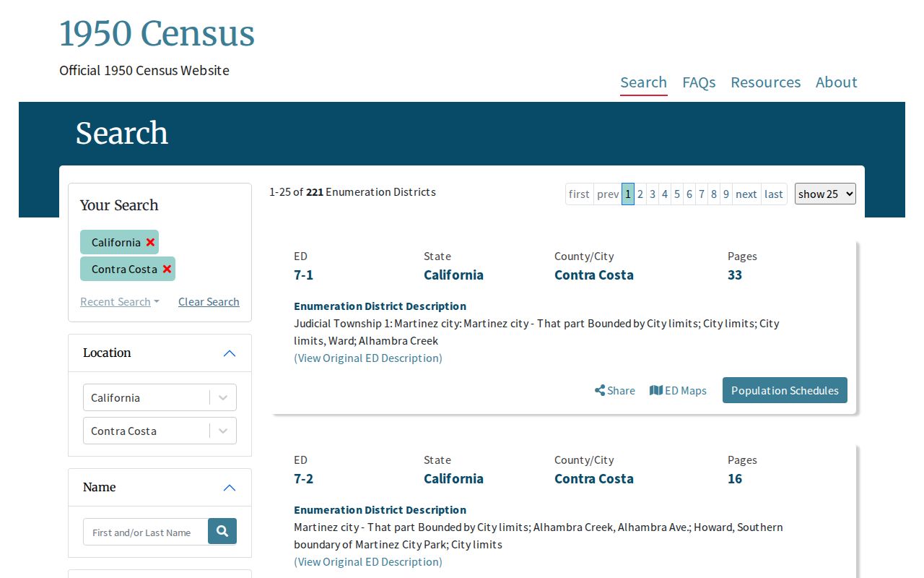The height and width of the screenshot is (578, 924).
Task: Go to results page 4
Action: 665,194
